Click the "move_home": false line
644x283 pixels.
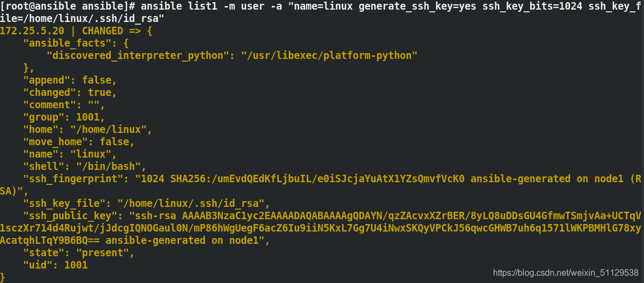coord(79,142)
